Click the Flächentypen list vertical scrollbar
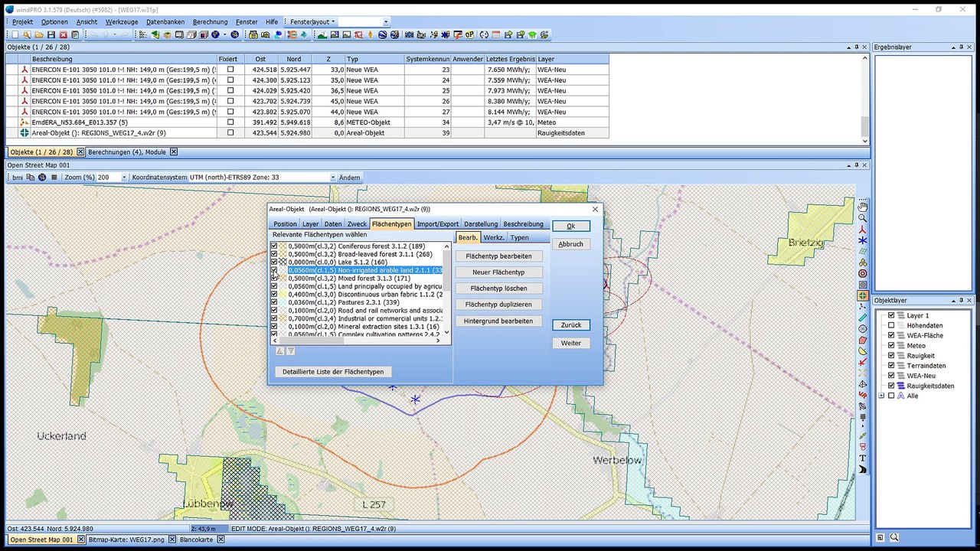The image size is (980, 551). pyautogui.click(x=447, y=289)
